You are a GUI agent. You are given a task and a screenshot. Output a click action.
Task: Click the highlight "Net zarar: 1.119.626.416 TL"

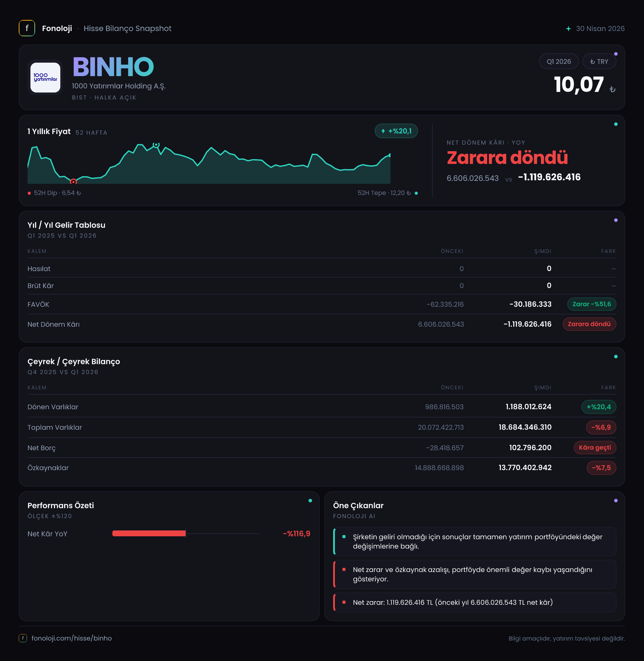(x=475, y=602)
